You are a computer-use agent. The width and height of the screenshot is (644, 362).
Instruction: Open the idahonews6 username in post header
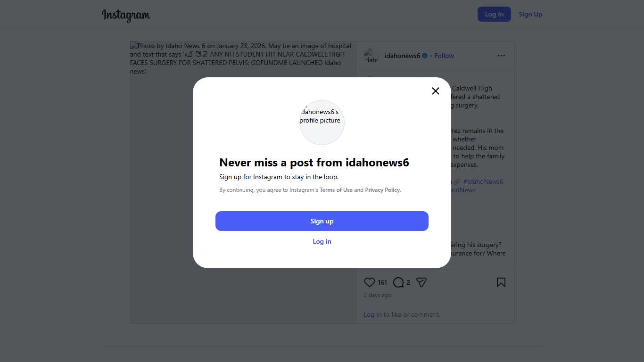(402, 56)
